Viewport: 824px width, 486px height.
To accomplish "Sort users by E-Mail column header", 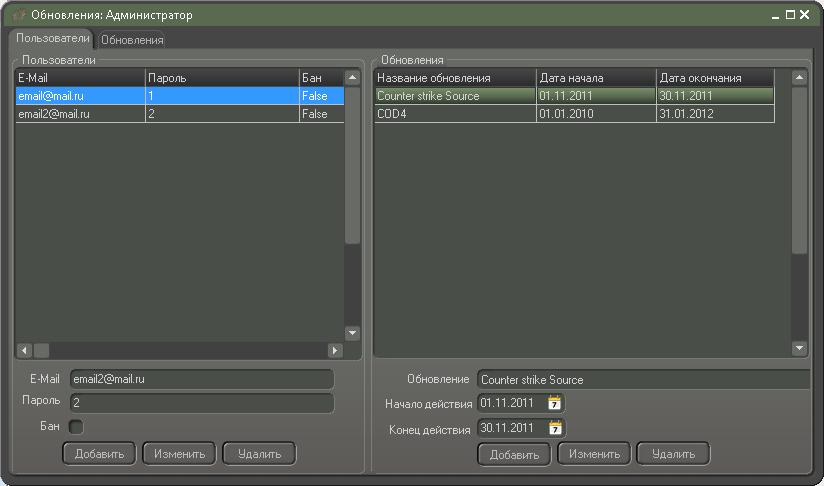I will pyautogui.click(x=80, y=78).
